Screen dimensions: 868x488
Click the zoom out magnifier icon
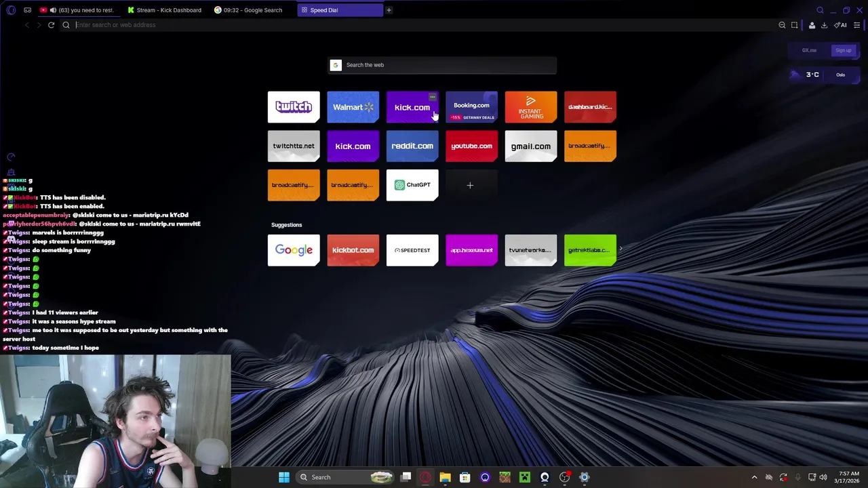pyautogui.click(x=782, y=25)
